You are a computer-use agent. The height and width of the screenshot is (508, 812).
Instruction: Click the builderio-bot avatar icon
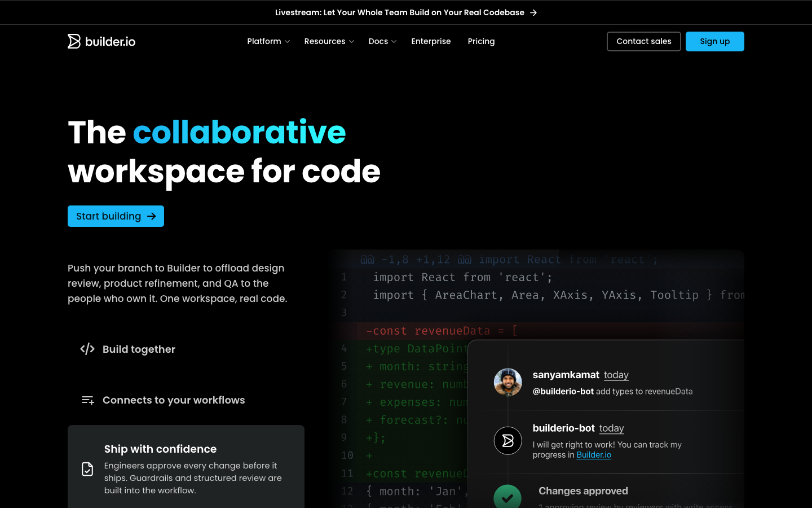tap(507, 440)
